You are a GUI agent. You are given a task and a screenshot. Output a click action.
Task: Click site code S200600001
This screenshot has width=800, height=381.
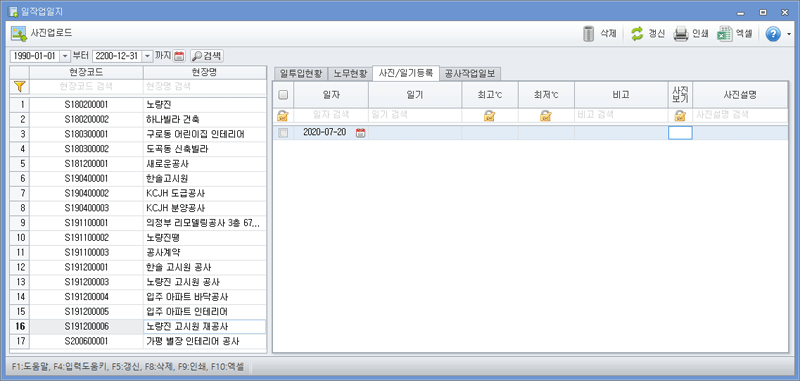click(86, 341)
